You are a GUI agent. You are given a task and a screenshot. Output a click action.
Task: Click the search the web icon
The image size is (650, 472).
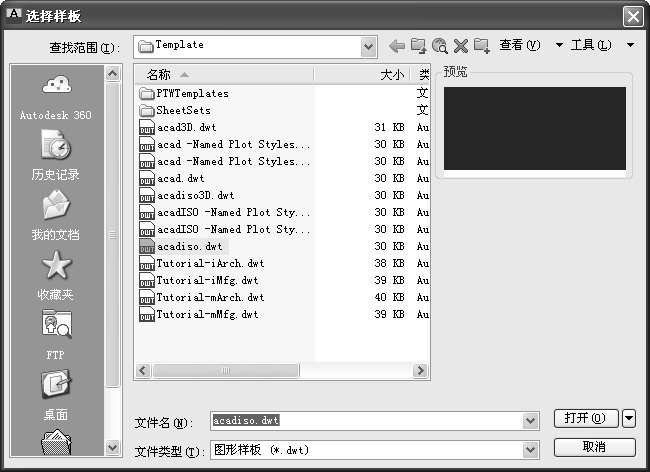tap(439, 46)
